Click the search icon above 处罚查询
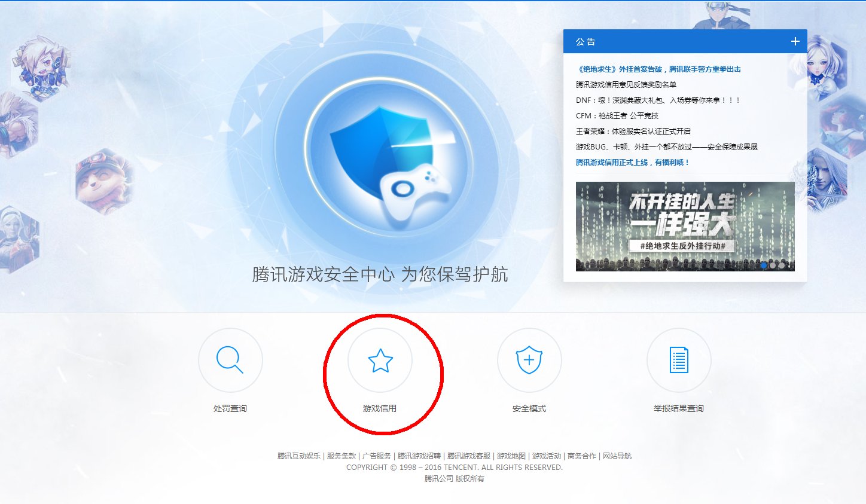 231,361
